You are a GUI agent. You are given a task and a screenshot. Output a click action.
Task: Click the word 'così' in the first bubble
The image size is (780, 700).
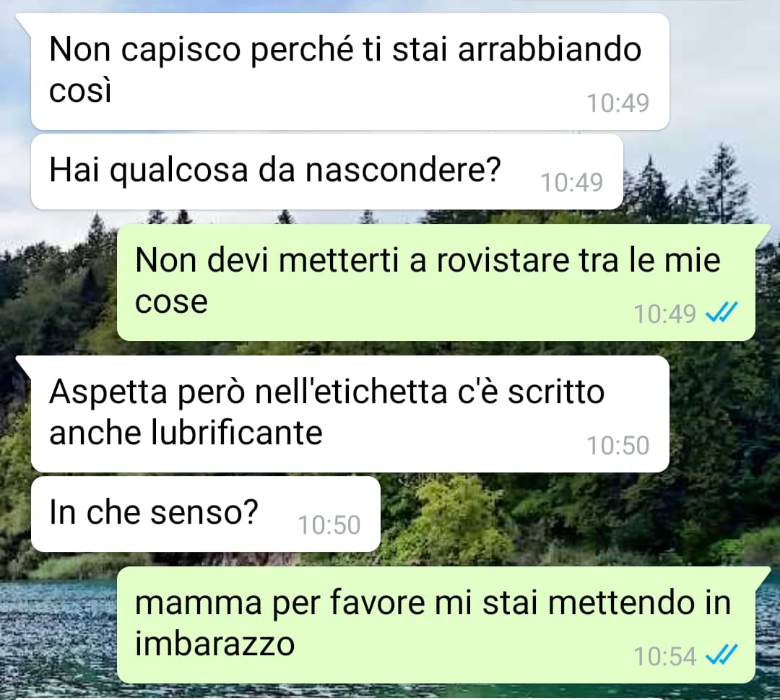(x=80, y=90)
